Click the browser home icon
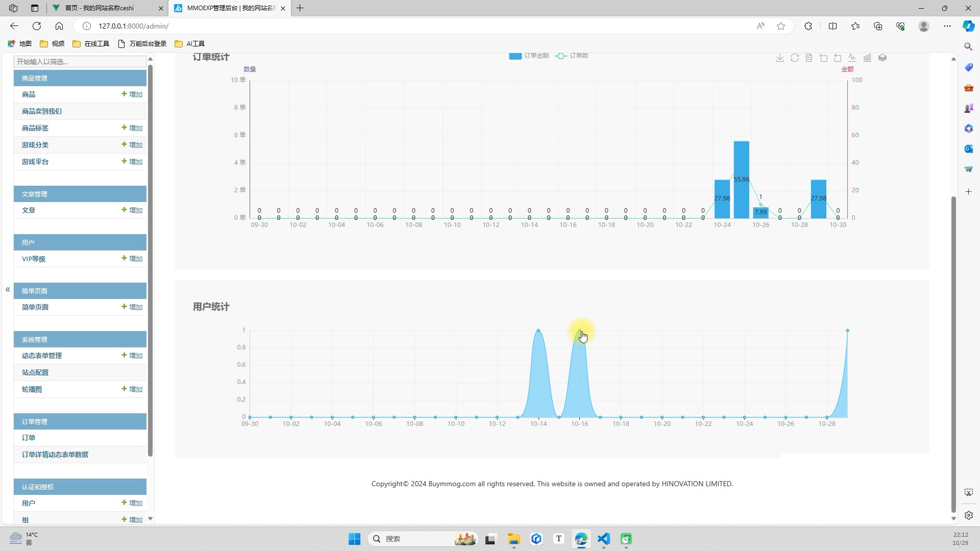The height and width of the screenshot is (551, 980). [59, 26]
